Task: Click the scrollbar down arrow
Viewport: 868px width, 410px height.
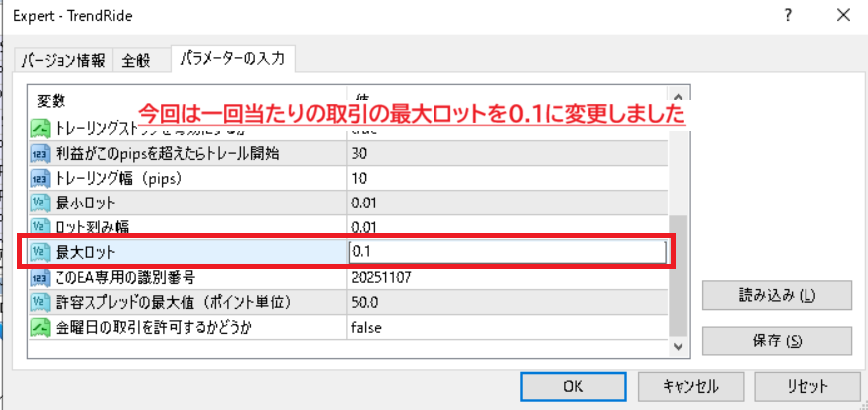Action: pos(679,346)
